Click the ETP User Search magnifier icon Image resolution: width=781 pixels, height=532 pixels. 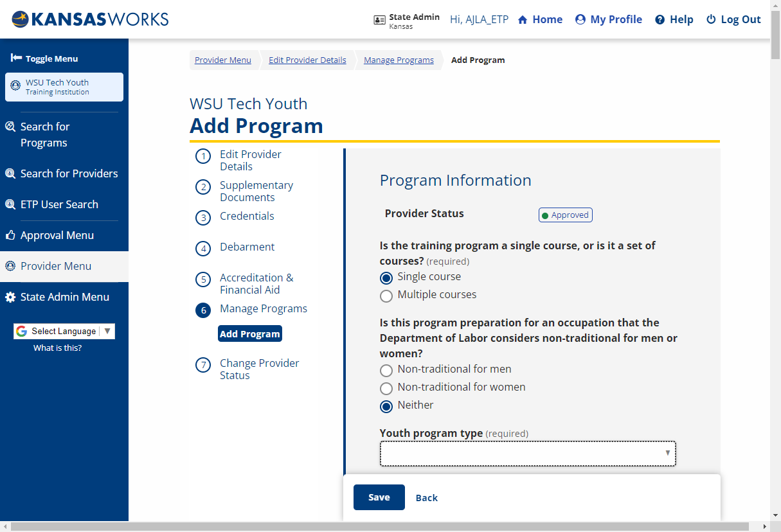(x=10, y=204)
